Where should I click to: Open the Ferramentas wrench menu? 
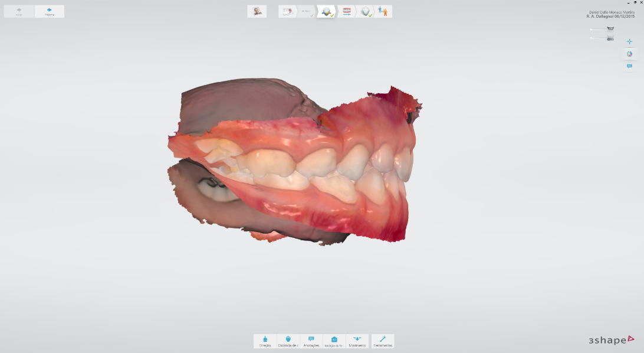383,341
